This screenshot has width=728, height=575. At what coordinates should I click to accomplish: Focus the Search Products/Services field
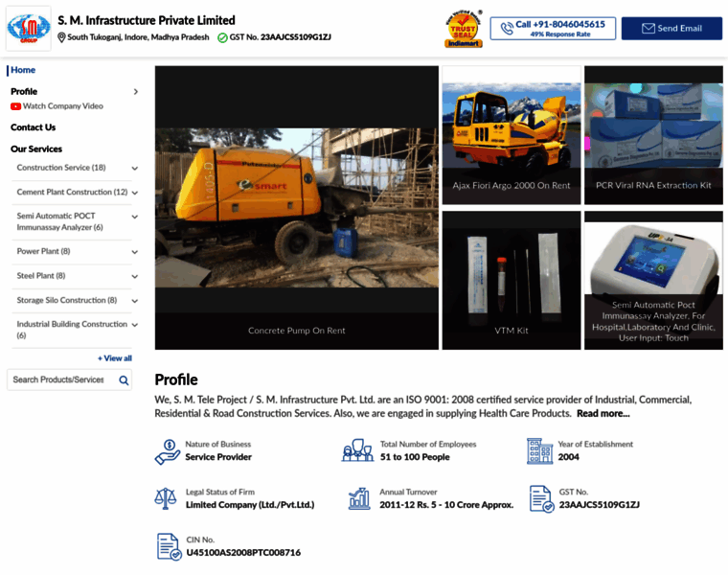70,379
